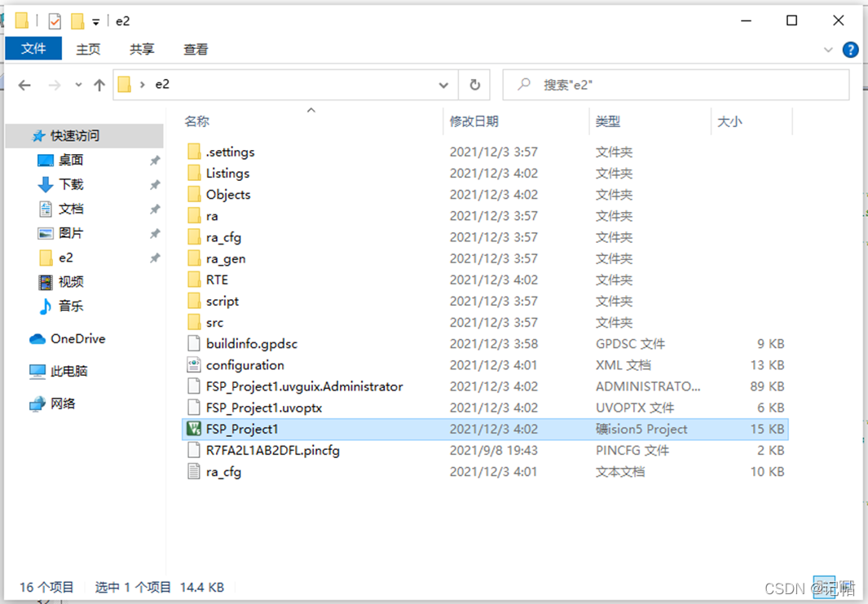Open pinned e2 folder in sidebar
Screen dimensions: 868x604
pos(65,258)
